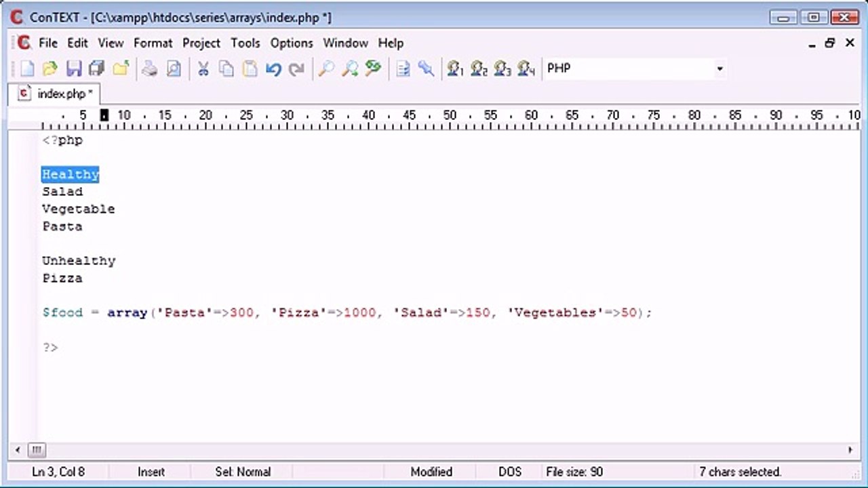
Task: Cut selection with the scissors icon
Action: [x=203, y=68]
